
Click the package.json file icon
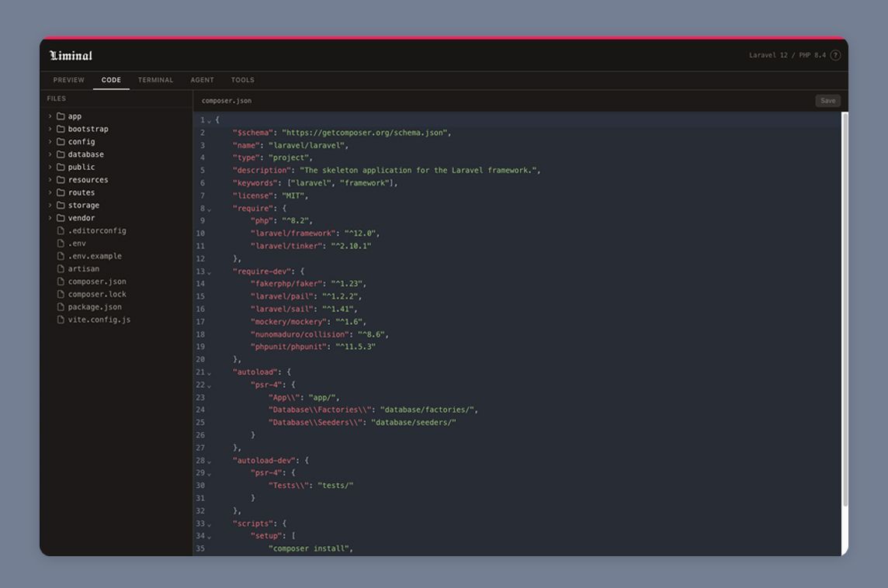[61, 306]
